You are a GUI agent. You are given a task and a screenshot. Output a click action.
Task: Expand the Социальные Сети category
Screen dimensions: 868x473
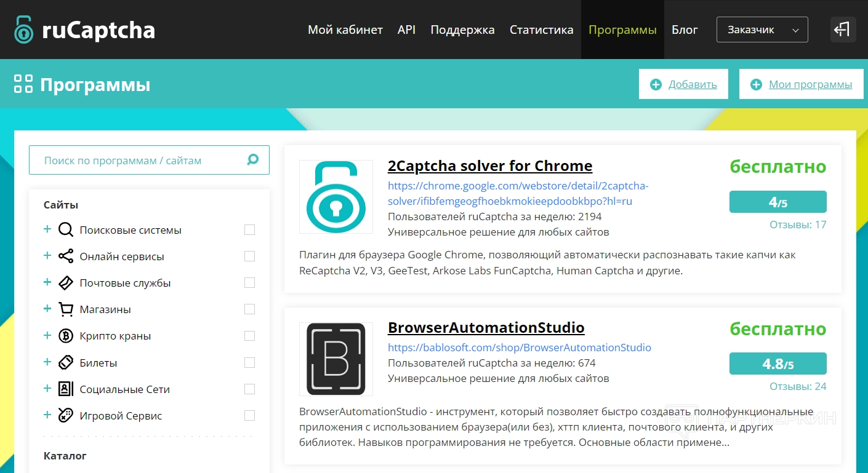(47, 388)
